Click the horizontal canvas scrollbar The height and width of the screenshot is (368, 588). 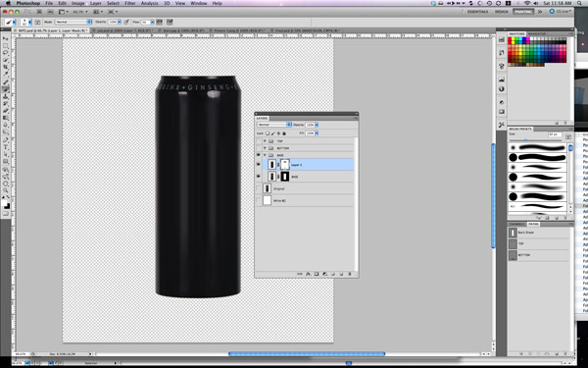(307, 353)
